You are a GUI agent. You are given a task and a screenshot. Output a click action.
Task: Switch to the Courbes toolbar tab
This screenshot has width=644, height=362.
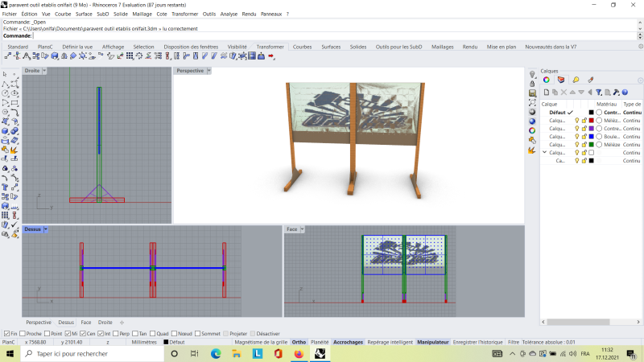(x=302, y=47)
